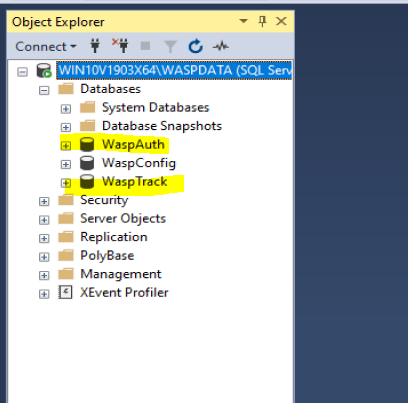
Task: Toggle the auto-hide pin for Object Explorer
Action: point(262,22)
